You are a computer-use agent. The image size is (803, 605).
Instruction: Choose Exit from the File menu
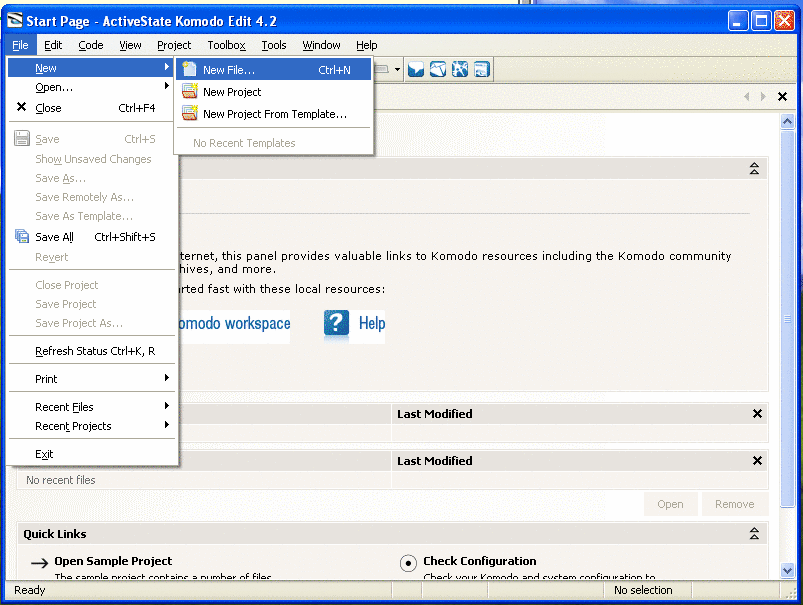click(44, 454)
